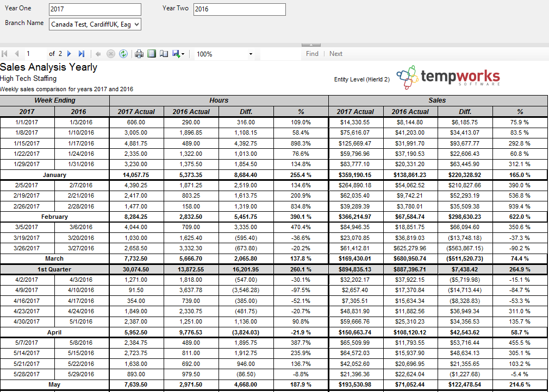Open page setup icon
549x392 pixels.
[x=164, y=54]
